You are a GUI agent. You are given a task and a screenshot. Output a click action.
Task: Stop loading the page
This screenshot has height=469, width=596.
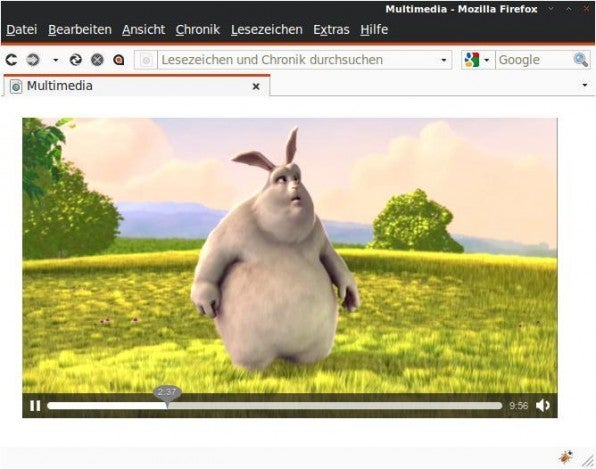97,60
